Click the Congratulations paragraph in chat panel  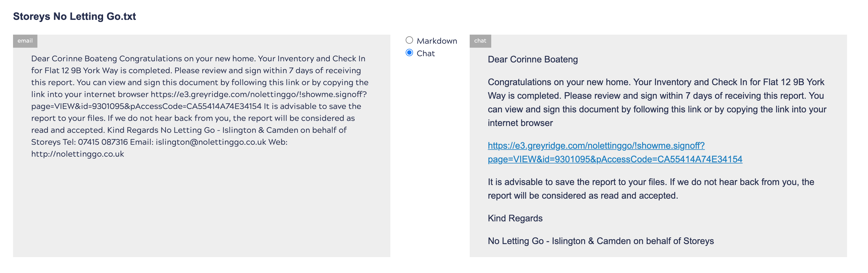[x=656, y=102]
